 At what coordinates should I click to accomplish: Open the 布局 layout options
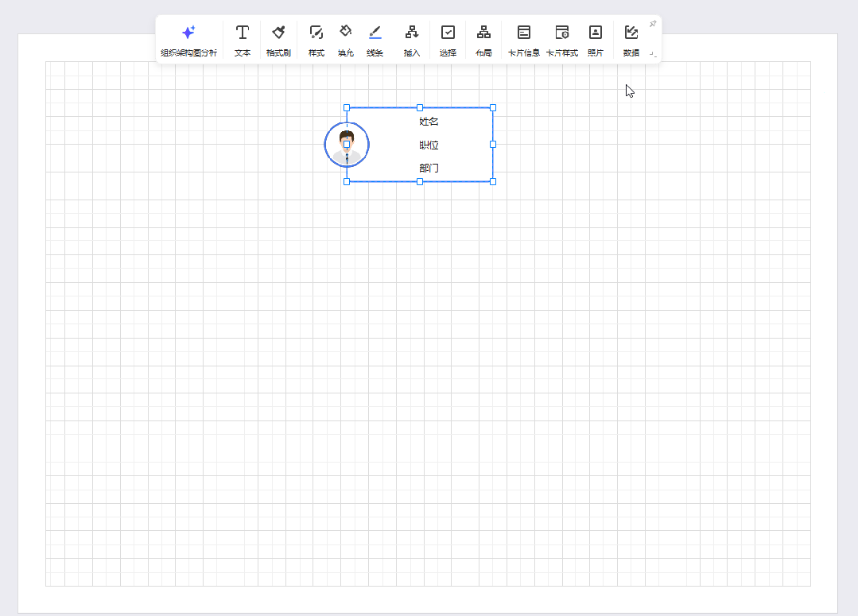[x=483, y=41]
